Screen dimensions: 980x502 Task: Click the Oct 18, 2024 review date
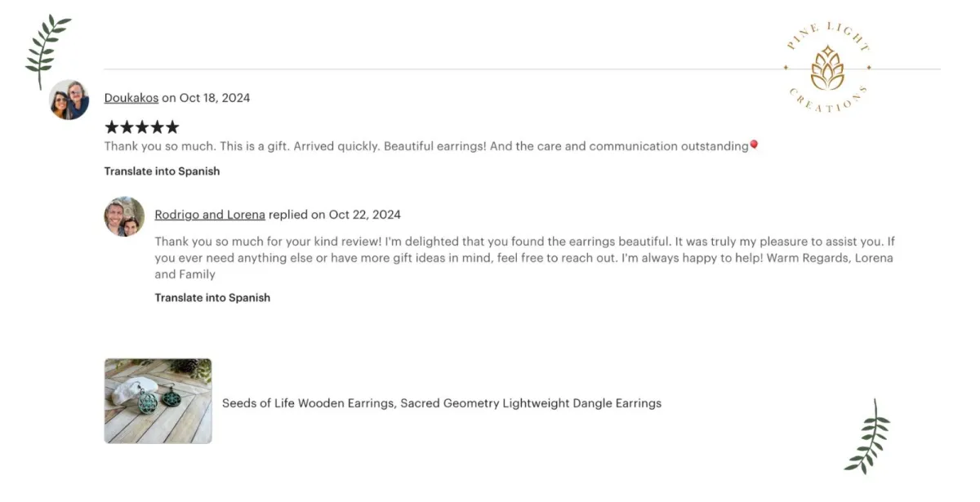215,98
